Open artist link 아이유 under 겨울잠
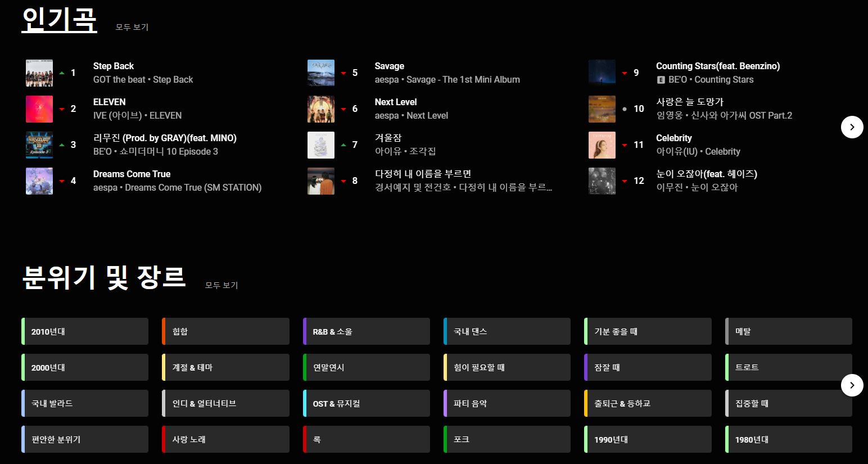This screenshot has width=868, height=464. pyautogui.click(x=388, y=152)
